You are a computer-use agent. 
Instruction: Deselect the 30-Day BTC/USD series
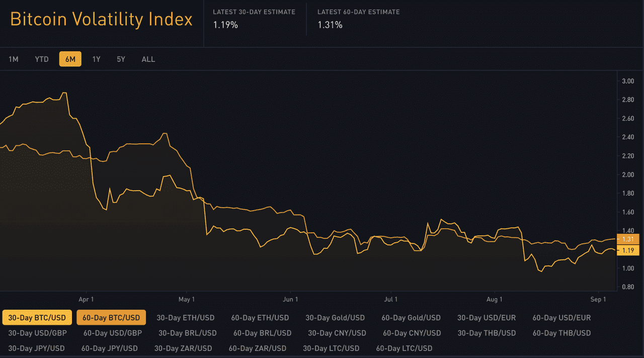[x=36, y=317]
